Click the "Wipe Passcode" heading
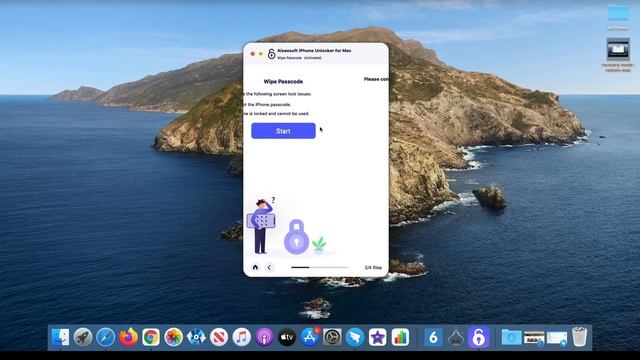640x360 pixels. (283, 82)
